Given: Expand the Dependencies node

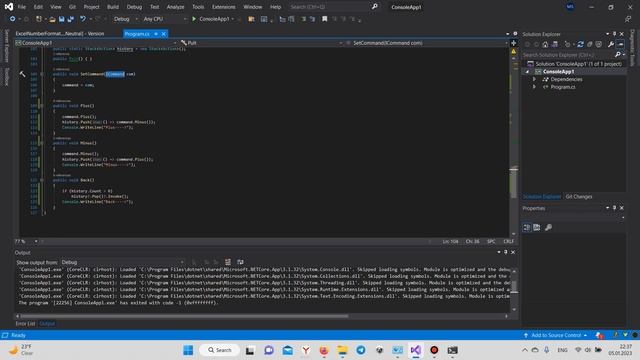Looking at the screenshot, I should click(x=534, y=79).
